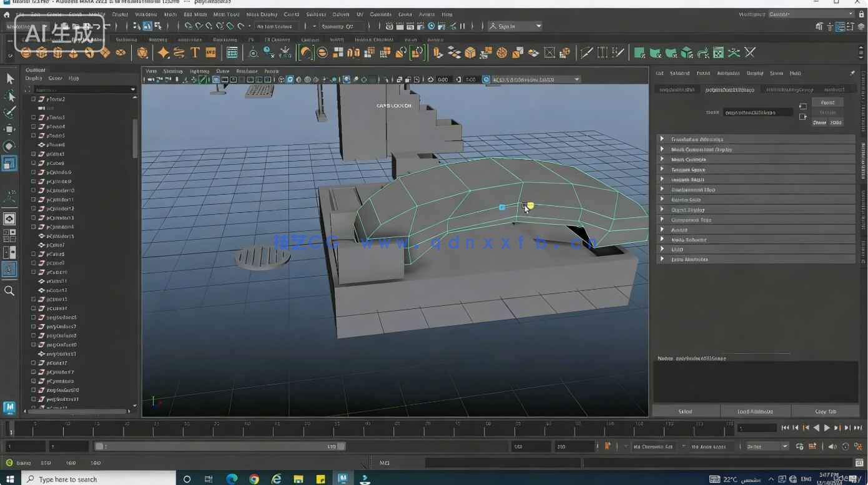
Task: Toggle the pTorus2 checkbox in Outliner
Action: pyautogui.click(x=34, y=99)
